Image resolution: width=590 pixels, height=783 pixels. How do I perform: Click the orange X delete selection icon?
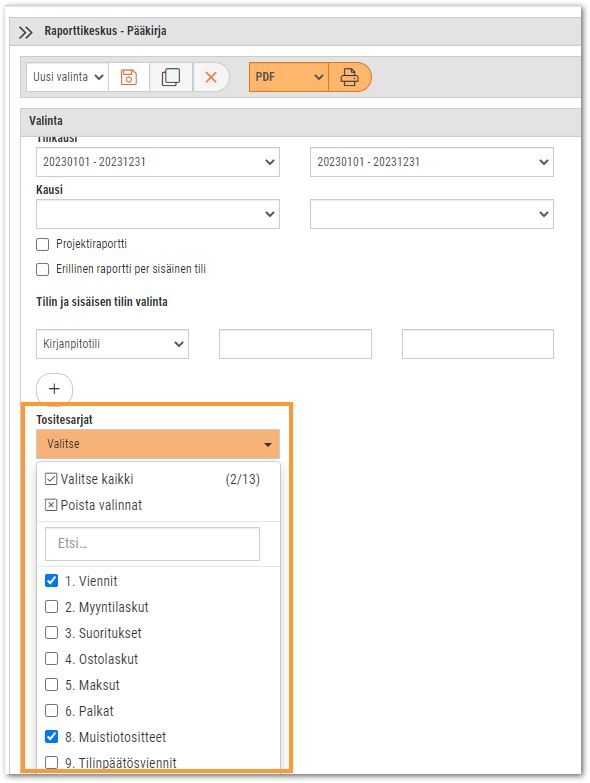coord(211,77)
